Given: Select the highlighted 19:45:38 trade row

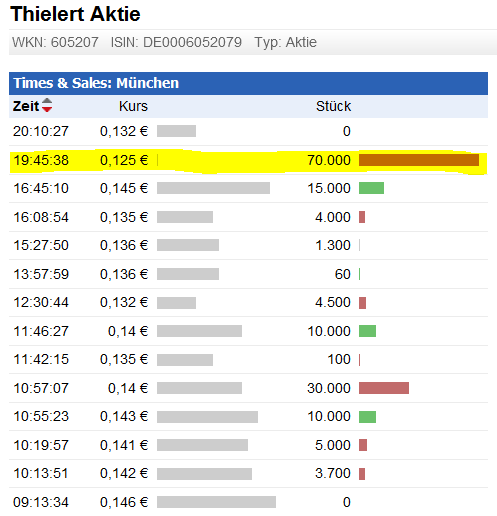Looking at the screenshot, I should click(x=248, y=161).
